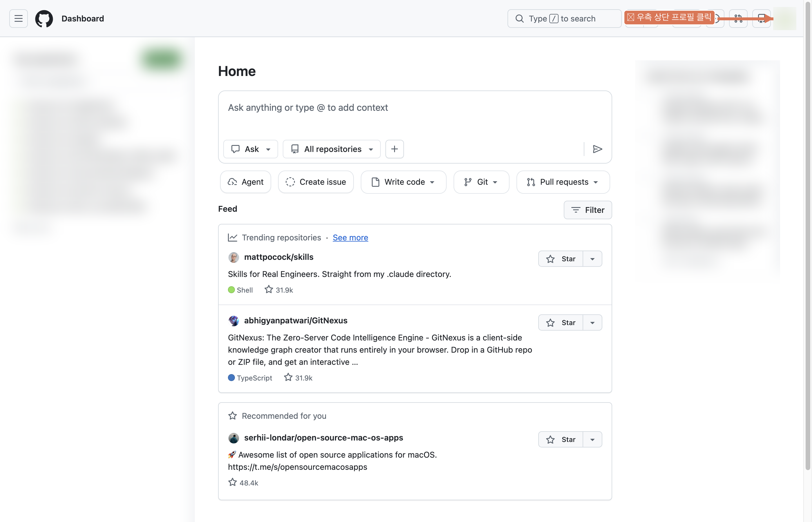Click abhigyanpatwari's avatar image
Viewport: 812px width, 522px height.
coord(233,321)
